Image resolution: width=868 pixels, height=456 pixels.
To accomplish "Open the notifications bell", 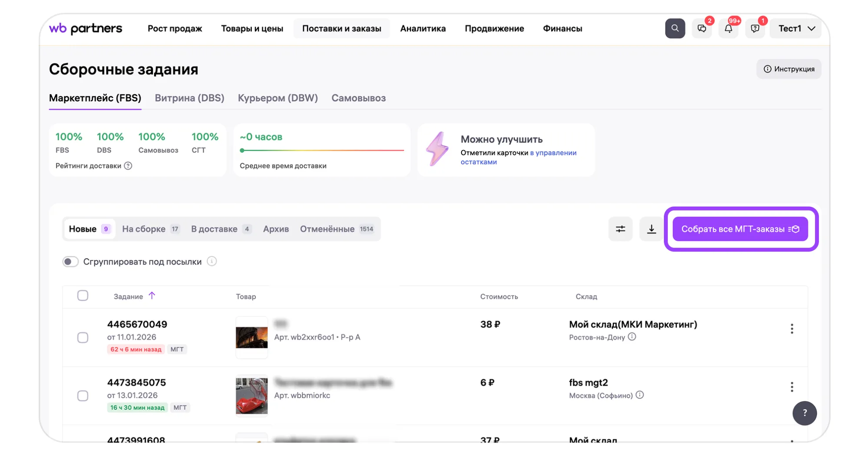I will click(728, 29).
